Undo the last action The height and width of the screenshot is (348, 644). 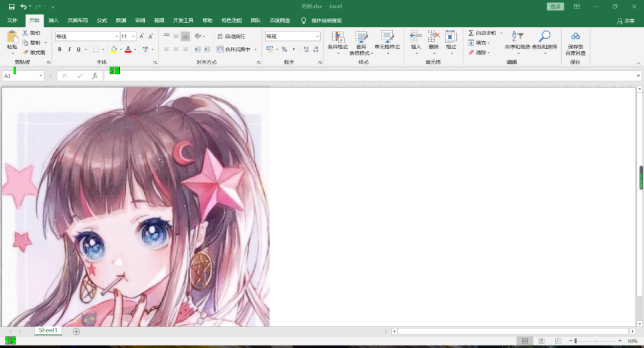[23, 7]
